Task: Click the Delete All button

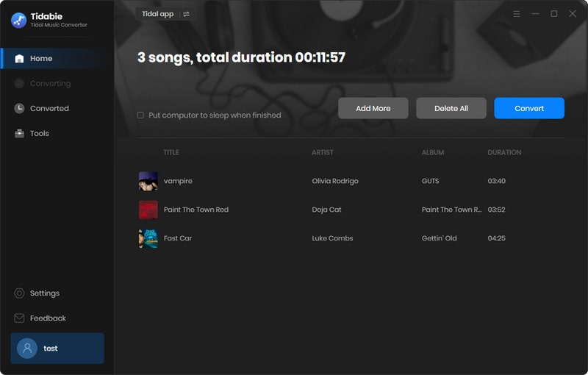Action: tap(451, 108)
